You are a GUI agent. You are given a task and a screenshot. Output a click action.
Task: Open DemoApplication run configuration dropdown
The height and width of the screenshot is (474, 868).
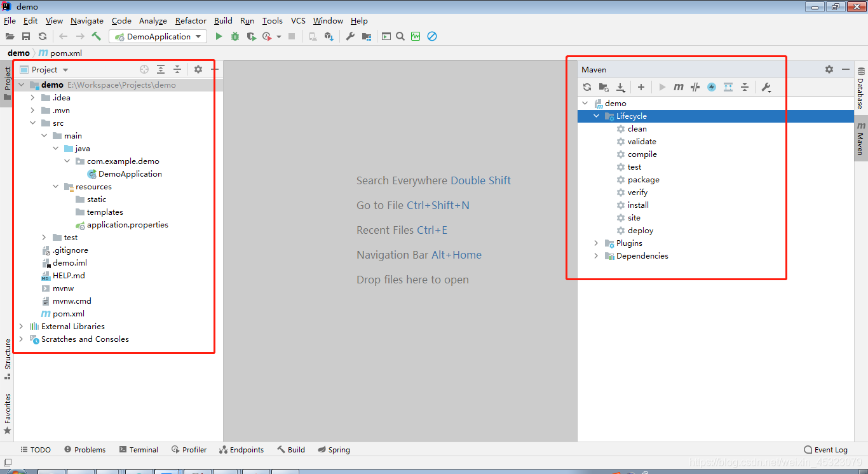(158, 36)
